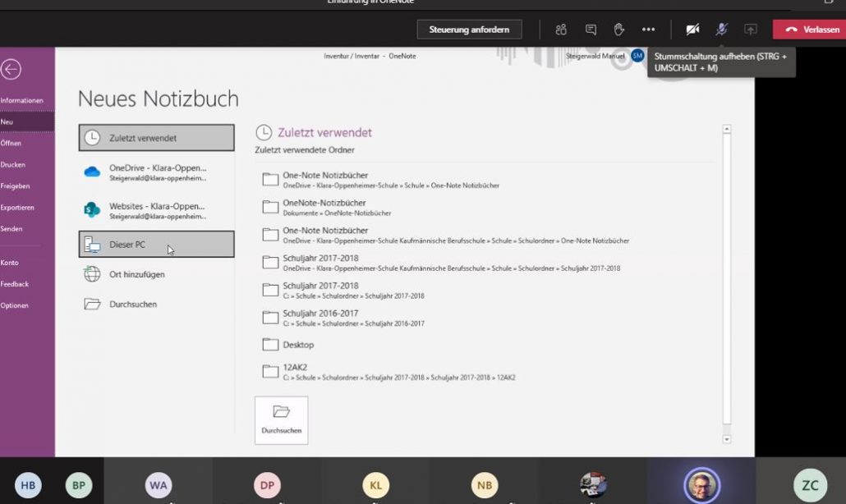Click the large Durchsuchen tile
The image size is (846, 504).
tap(282, 420)
